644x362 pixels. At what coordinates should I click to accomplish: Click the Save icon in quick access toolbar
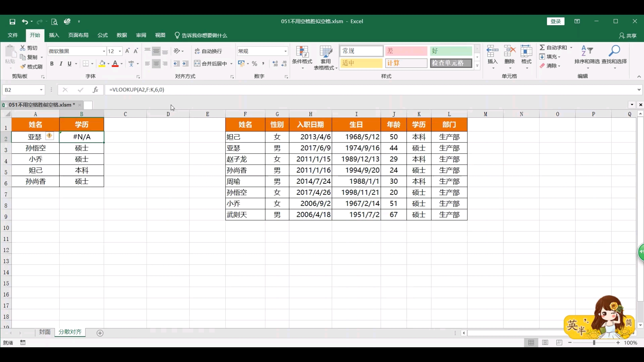coord(12,21)
